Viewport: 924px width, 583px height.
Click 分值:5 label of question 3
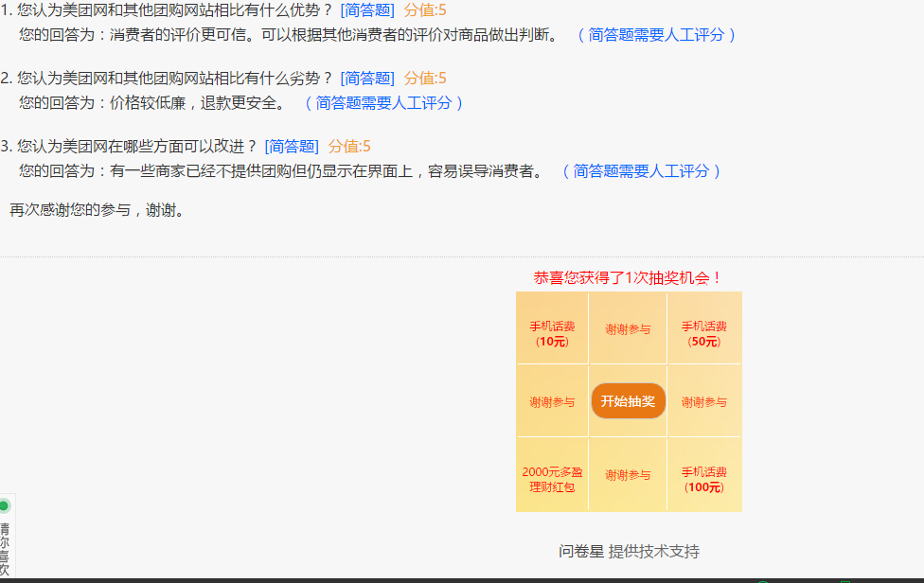click(349, 147)
